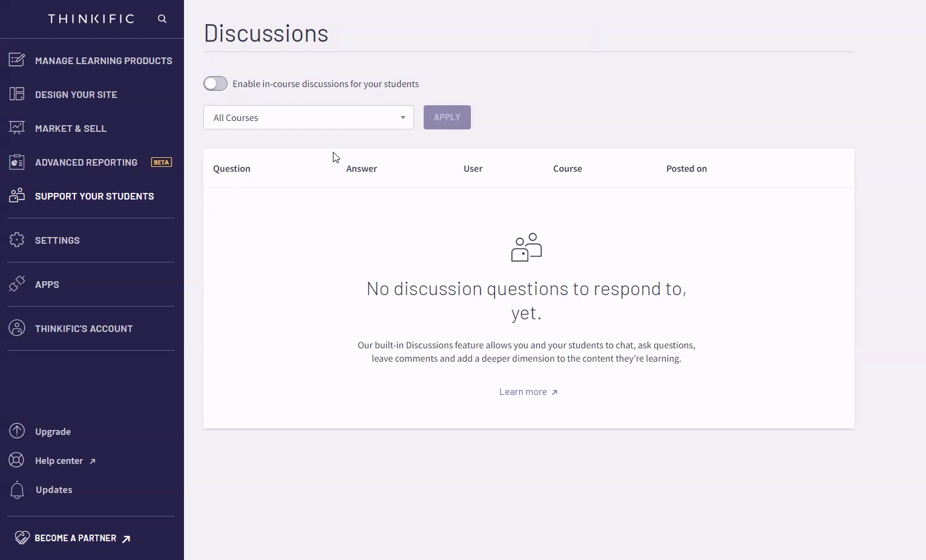Screen dimensions: 926x560
Task: Click the Thinkific's Account avatar icon
Action: tap(17, 328)
